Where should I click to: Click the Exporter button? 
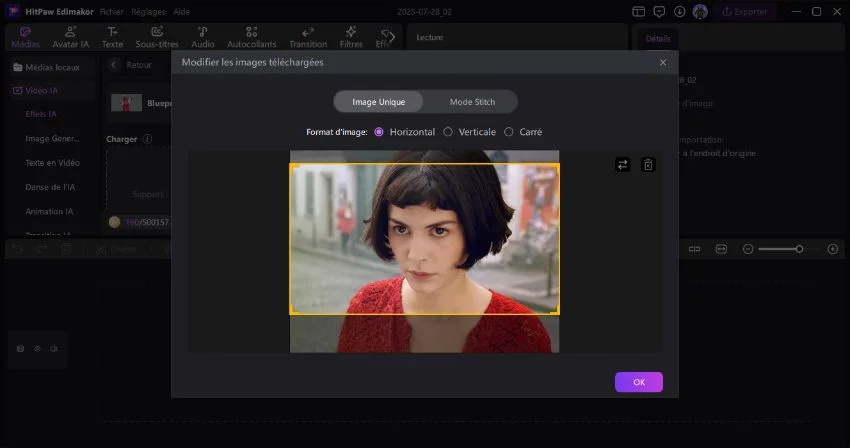point(745,11)
